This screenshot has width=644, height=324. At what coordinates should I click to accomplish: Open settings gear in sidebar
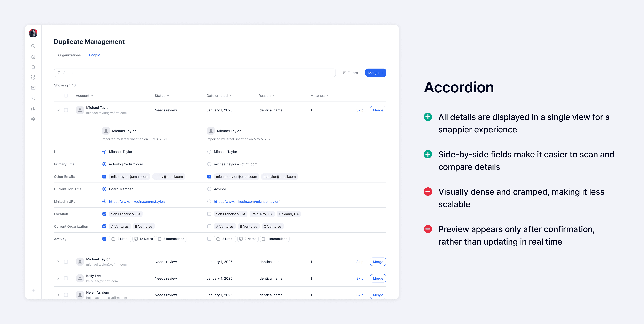click(33, 119)
